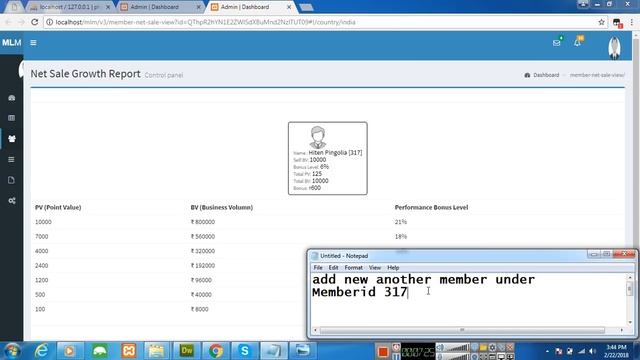Stop the recording with the red button

pos(382,351)
